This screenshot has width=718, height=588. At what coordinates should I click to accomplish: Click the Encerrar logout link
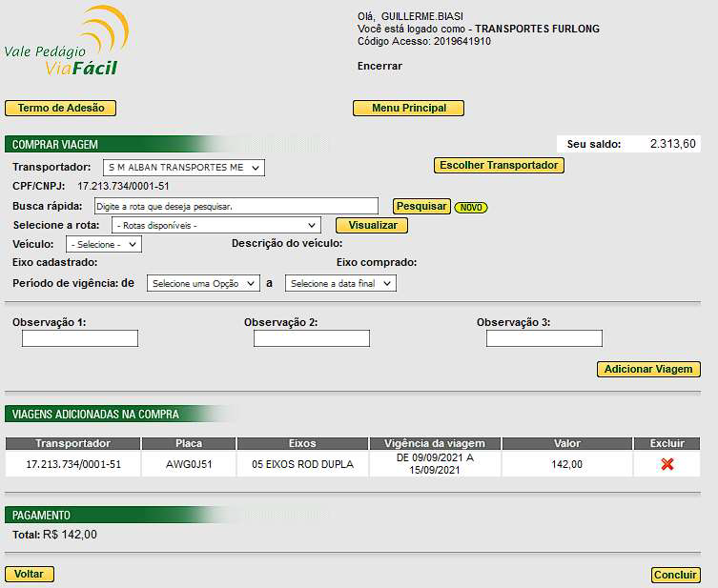point(380,67)
